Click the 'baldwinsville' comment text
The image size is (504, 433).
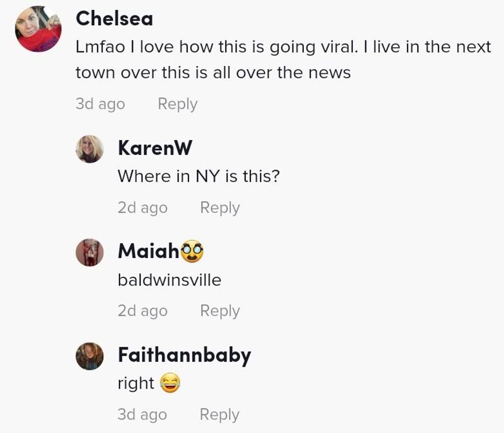(170, 280)
